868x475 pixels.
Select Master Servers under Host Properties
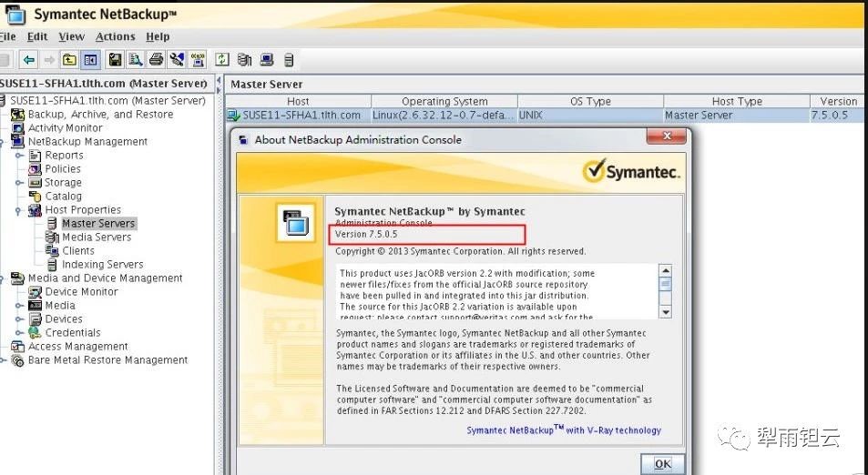coord(98,224)
